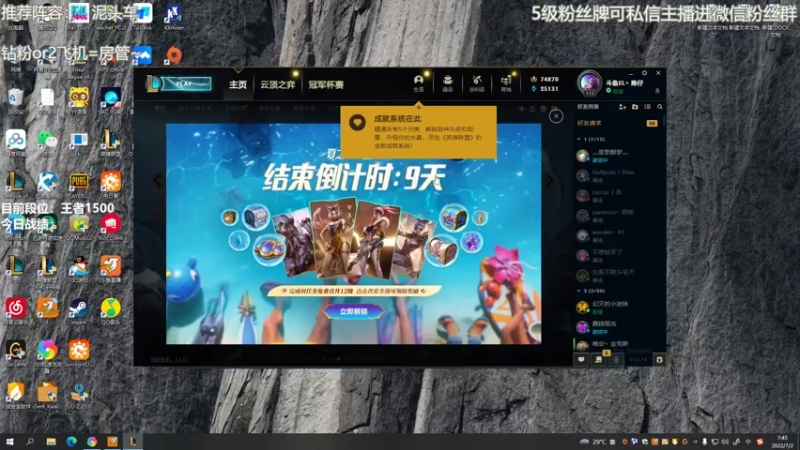The height and width of the screenshot is (450, 800).
Task: Open the 好友请求 friend requests row
Action: click(617, 123)
